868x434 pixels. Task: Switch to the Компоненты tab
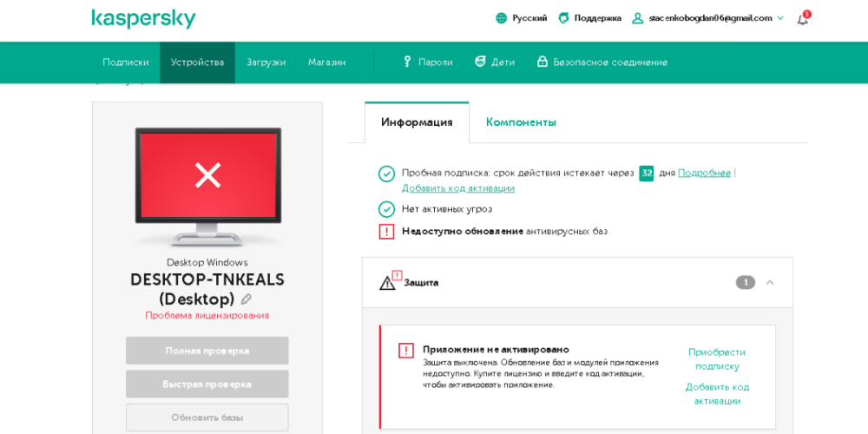point(521,122)
